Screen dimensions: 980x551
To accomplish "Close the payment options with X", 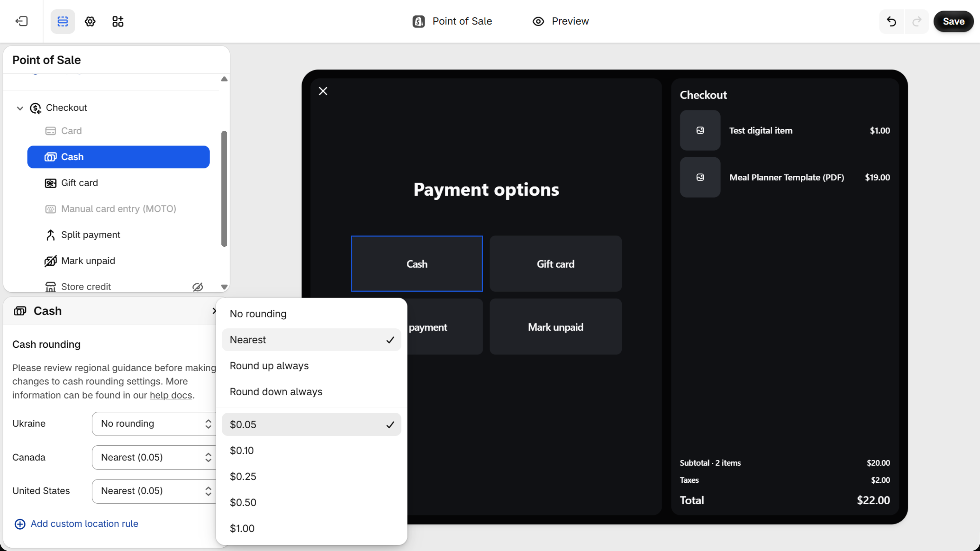I will pyautogui.click(x=323, y=91).
